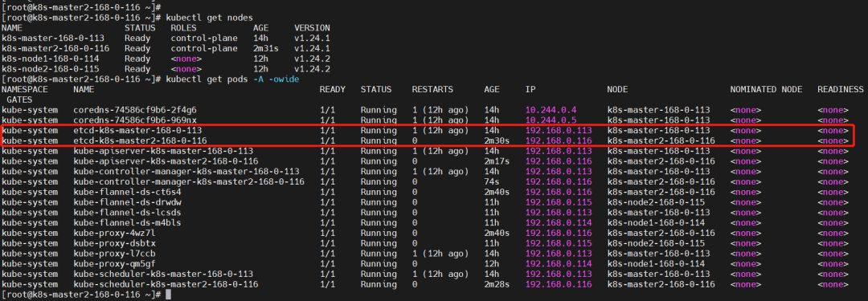Click the NOMINATED NODE column header

coord(767,89)
